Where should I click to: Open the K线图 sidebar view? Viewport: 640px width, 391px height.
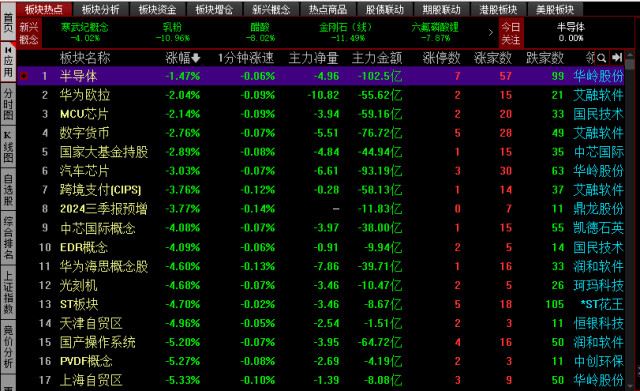[8, 146]
